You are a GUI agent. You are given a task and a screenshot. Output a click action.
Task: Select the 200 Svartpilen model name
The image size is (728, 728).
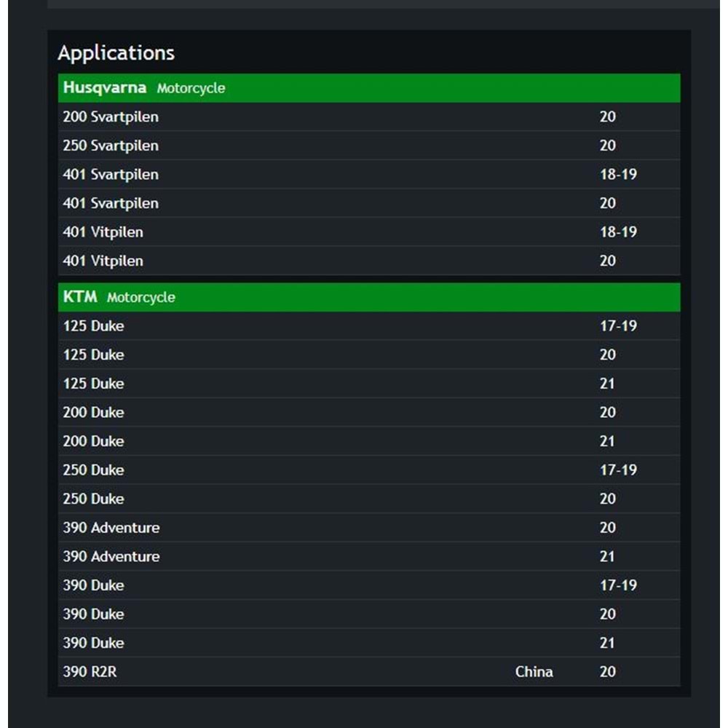(111, 116)
